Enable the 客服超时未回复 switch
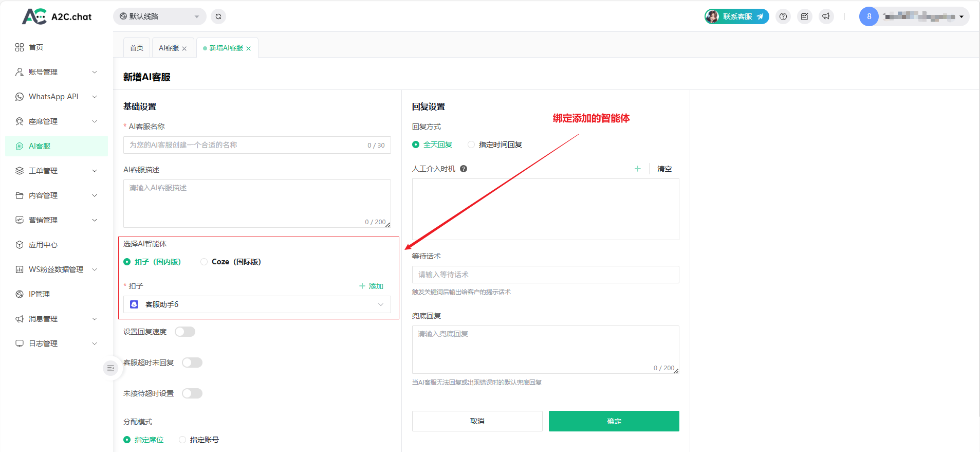The image size is (980, 452). click(x=192, y=363)
